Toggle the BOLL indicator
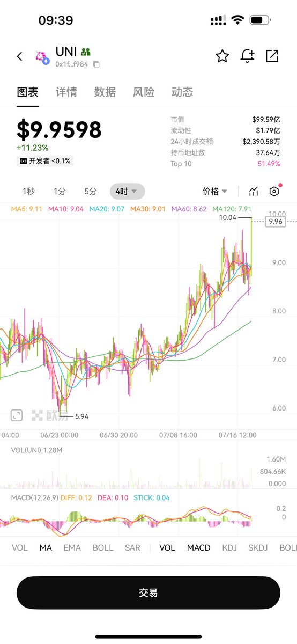The width and height of the screenshot is (297, 644). 103,548
